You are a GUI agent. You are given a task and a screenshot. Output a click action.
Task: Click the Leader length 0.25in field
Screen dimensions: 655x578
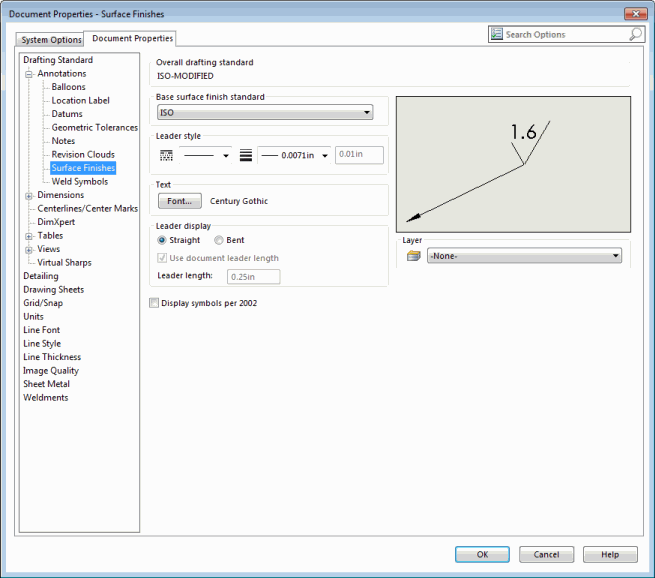(254, 276)
